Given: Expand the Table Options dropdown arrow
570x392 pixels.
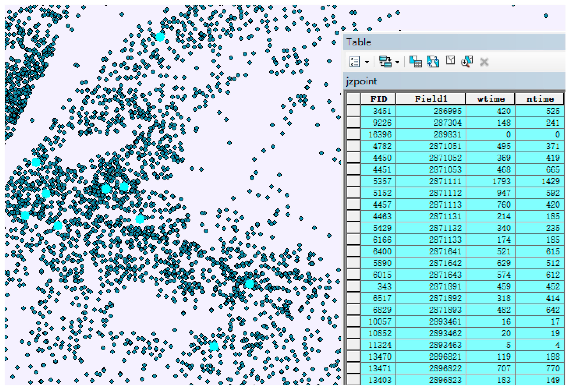Looking at the screenshot, I should 367,62.
